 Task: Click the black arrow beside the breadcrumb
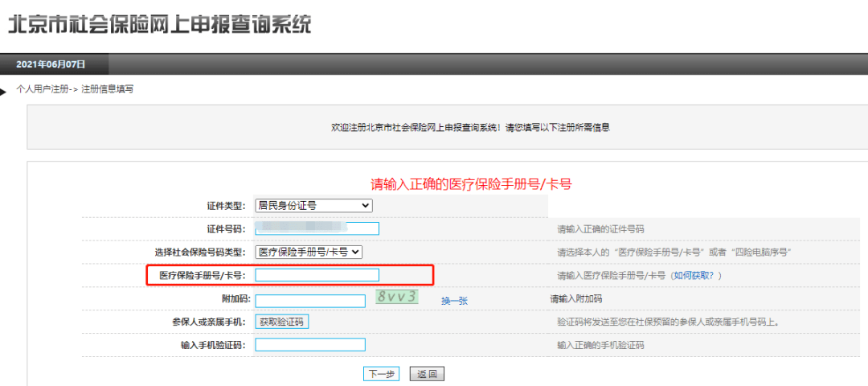3,92
